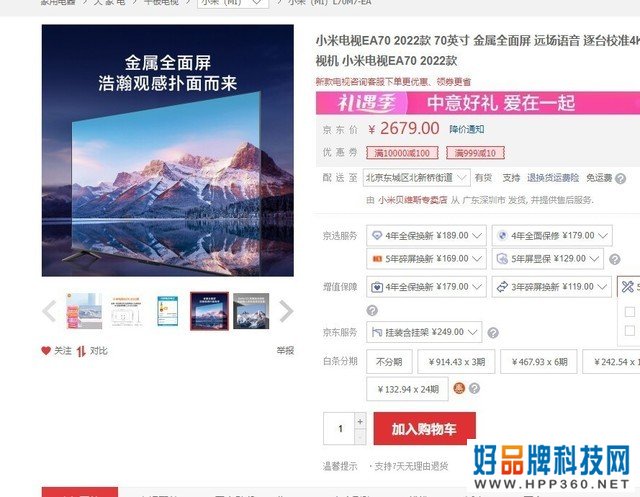Expand the 4年全保换新 ¥189.00 dropdown
The width and height of the screenshot is (640, 497).
point(427,235)
